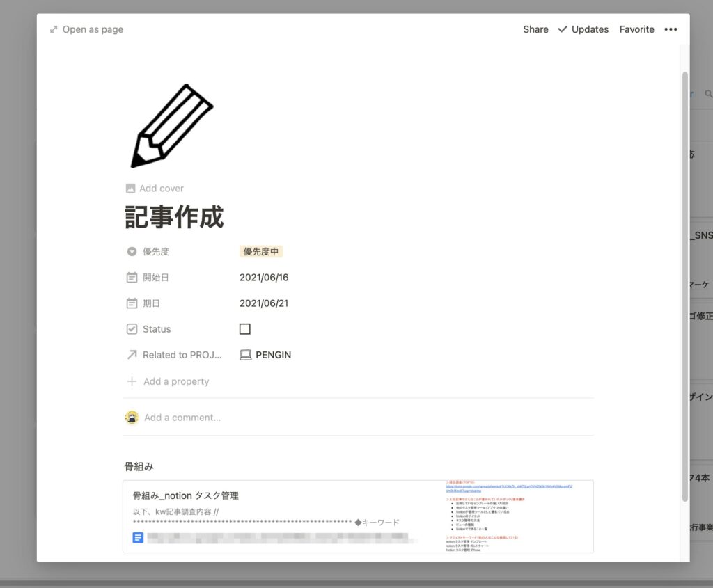Click the Add cover image icon
Image resolution: width=713 pixels, height=588 pixels.
(x=130, y=188)
